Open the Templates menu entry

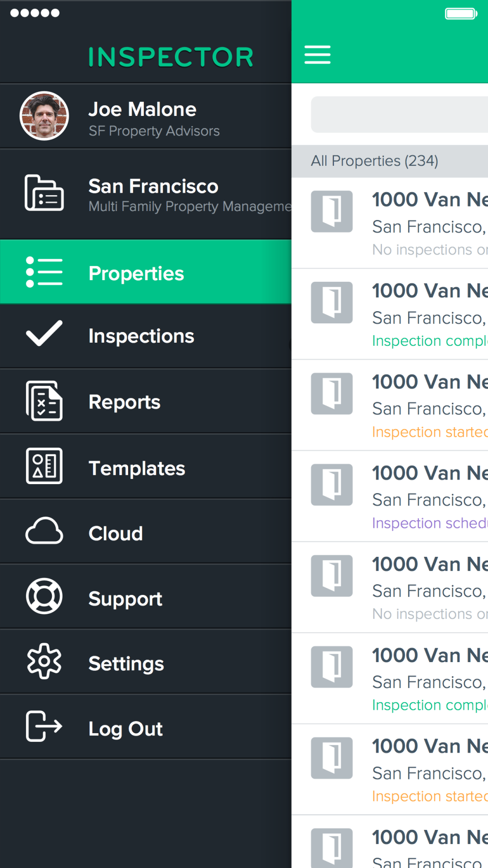(x=137, y=467)
